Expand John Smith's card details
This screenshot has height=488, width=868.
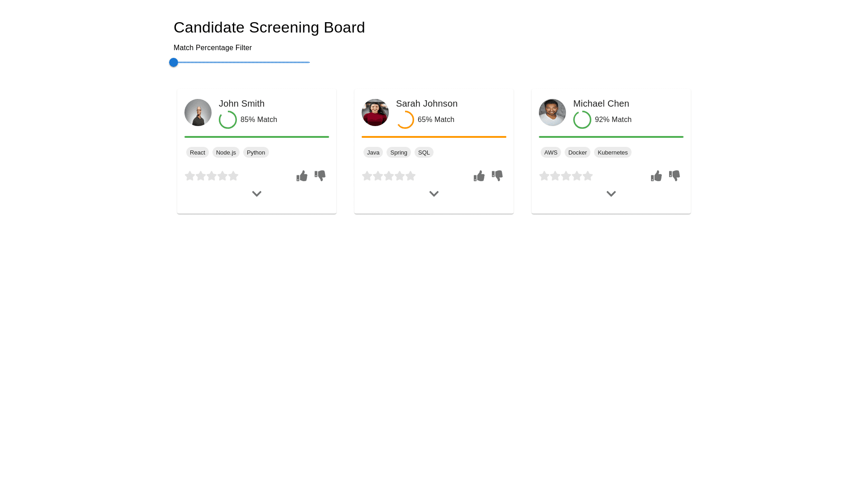pos(257,194)
